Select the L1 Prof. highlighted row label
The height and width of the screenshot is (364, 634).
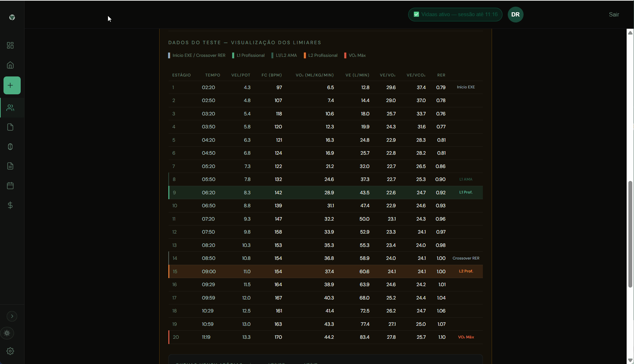466,192
